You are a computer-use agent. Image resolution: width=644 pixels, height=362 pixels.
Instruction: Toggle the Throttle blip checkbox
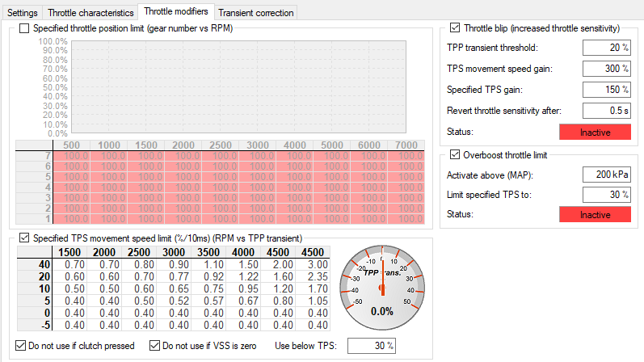[x=455, y=28]
